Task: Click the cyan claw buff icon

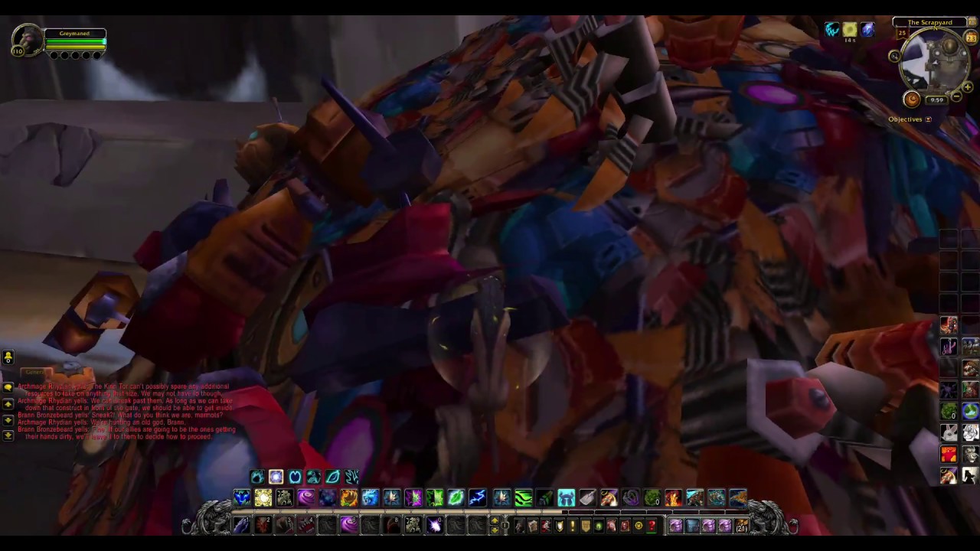Action: coord(832,30)
